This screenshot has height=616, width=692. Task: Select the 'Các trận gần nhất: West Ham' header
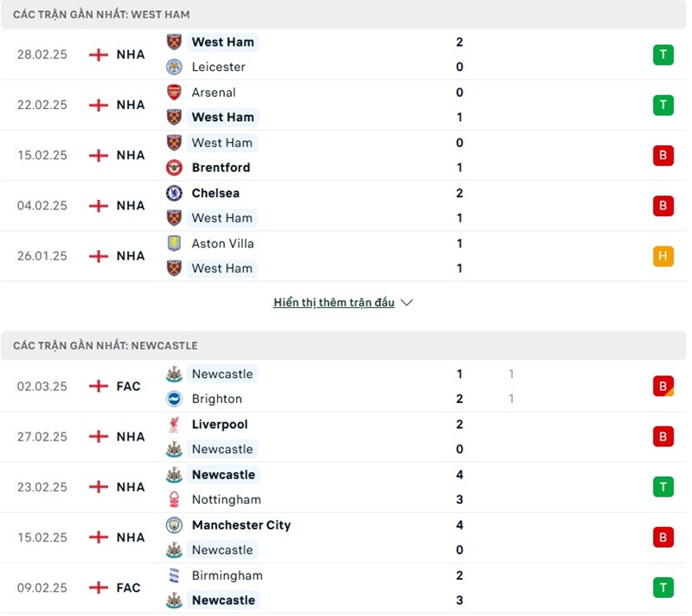click(101, 15)
